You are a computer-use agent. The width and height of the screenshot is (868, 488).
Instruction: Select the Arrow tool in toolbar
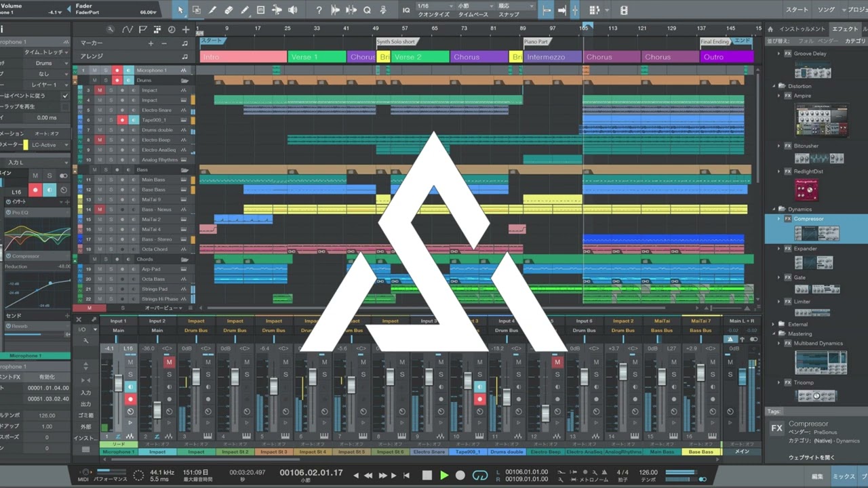[x=180, y=10]
